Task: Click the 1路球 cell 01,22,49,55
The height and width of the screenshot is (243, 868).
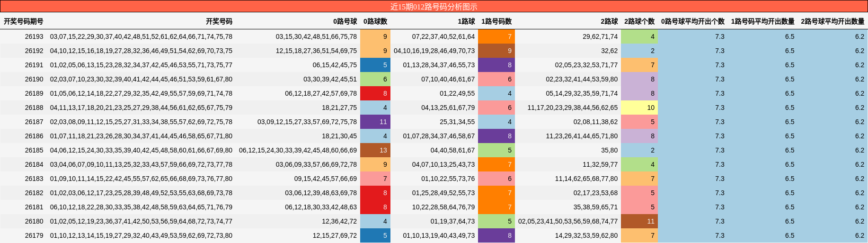Action: (x=457, y=93)
